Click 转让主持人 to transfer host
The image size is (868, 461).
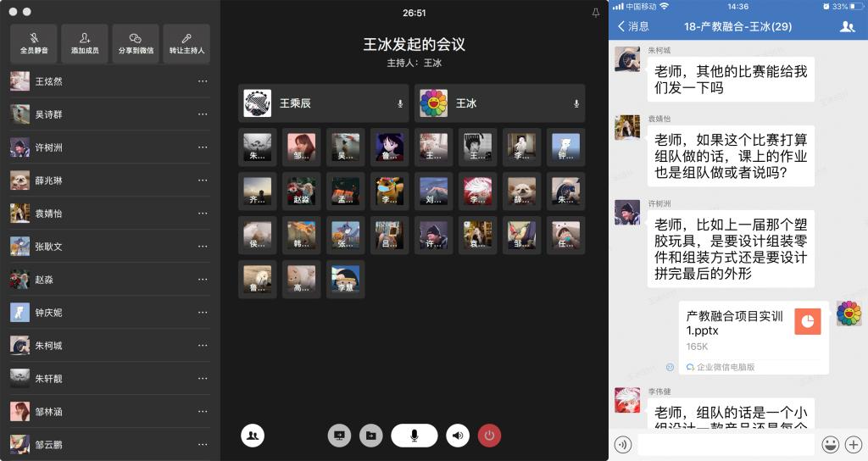[186, 43]
